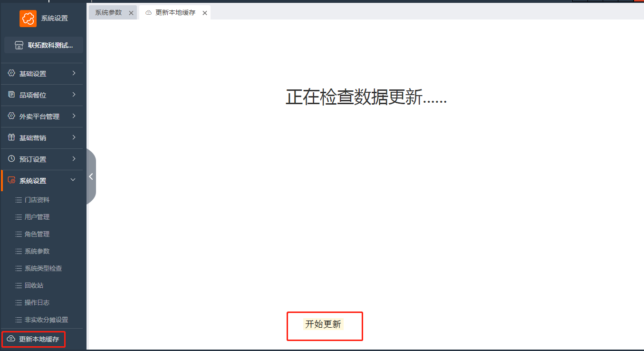The image size is (644, 351).
Task: Click the list icon beside 用户管理
Action: [x=19, y=217]
